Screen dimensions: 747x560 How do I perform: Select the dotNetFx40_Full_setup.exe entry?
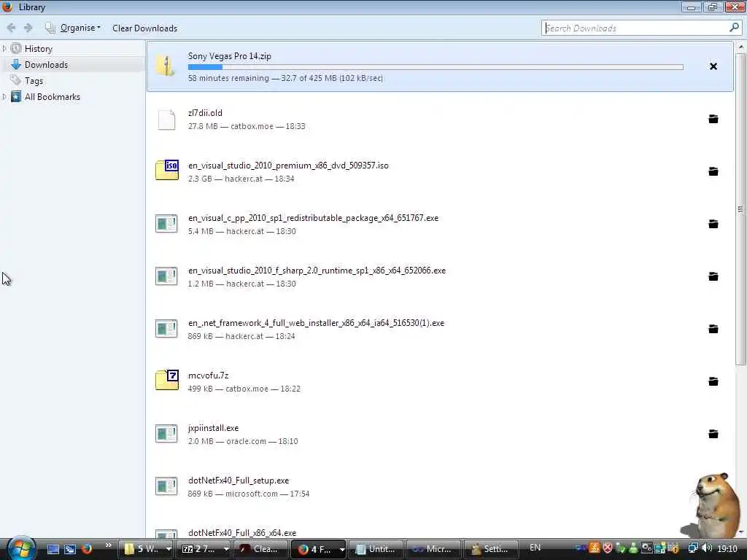(x=440, y=486)
